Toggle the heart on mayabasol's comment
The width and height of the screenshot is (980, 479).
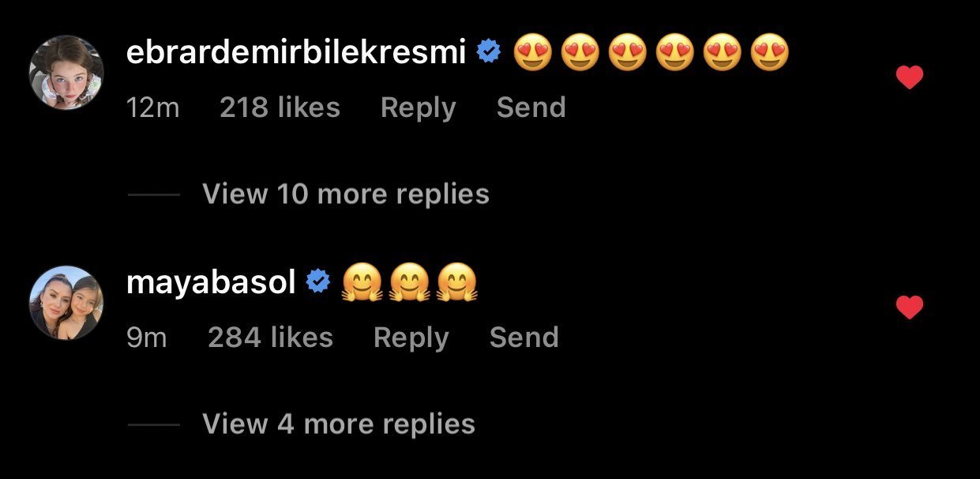910,307
